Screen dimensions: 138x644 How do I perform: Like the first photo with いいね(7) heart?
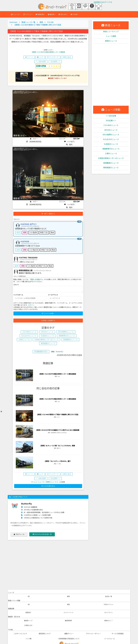tap(69, 141)
